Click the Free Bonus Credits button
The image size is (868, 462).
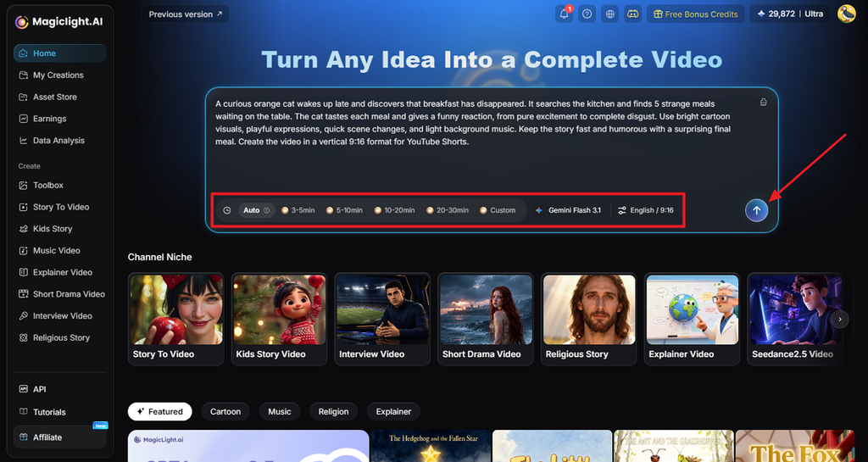[696, 14]
